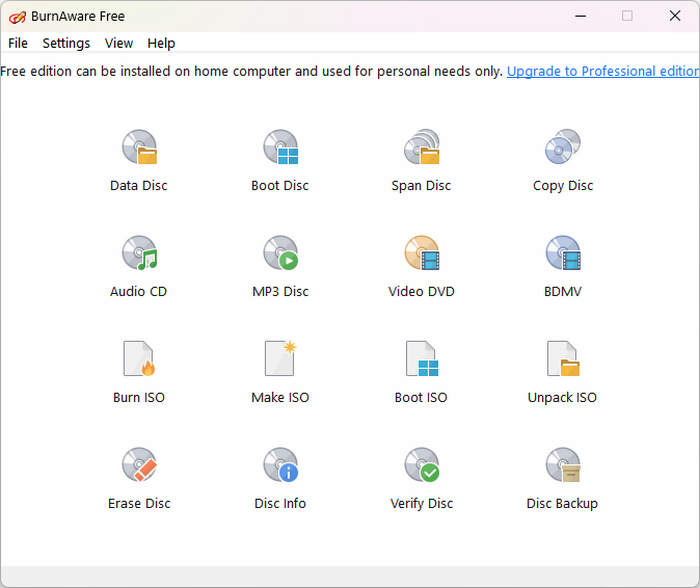
Task: Open the Video DVD tool icon
Action: pyautogui.click(x=422, y=253)
